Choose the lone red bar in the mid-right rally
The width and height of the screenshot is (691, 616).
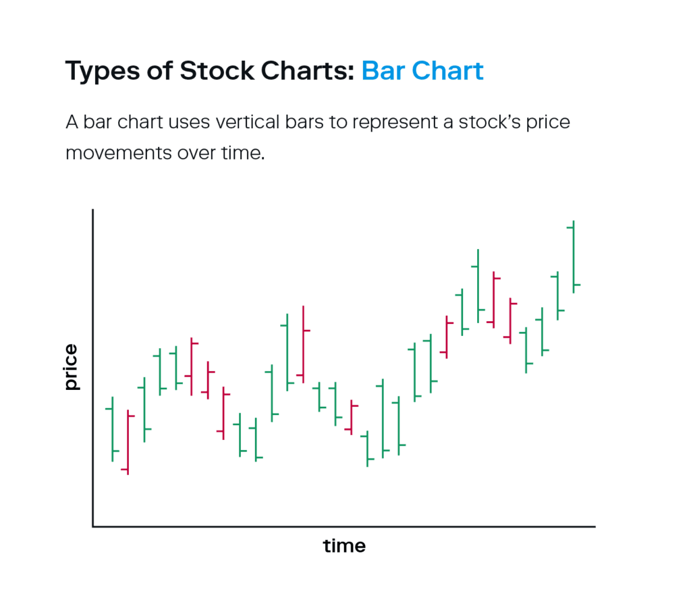[x=446, y=337]
